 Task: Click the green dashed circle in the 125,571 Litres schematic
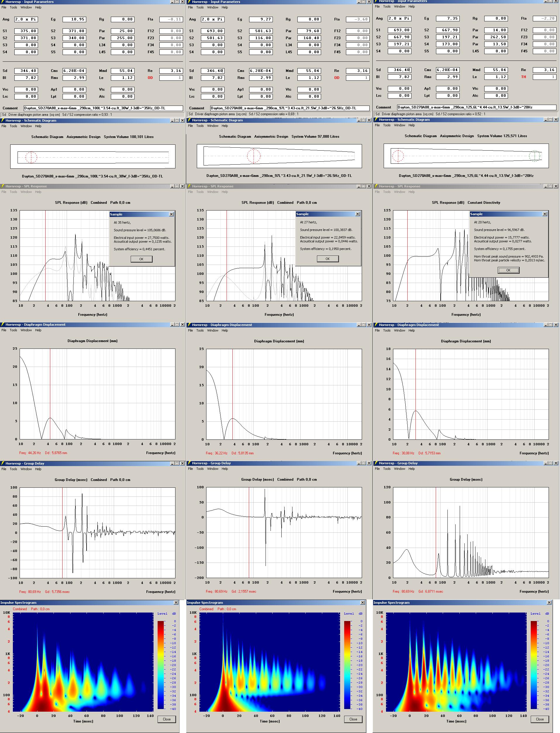coord(534,156)
